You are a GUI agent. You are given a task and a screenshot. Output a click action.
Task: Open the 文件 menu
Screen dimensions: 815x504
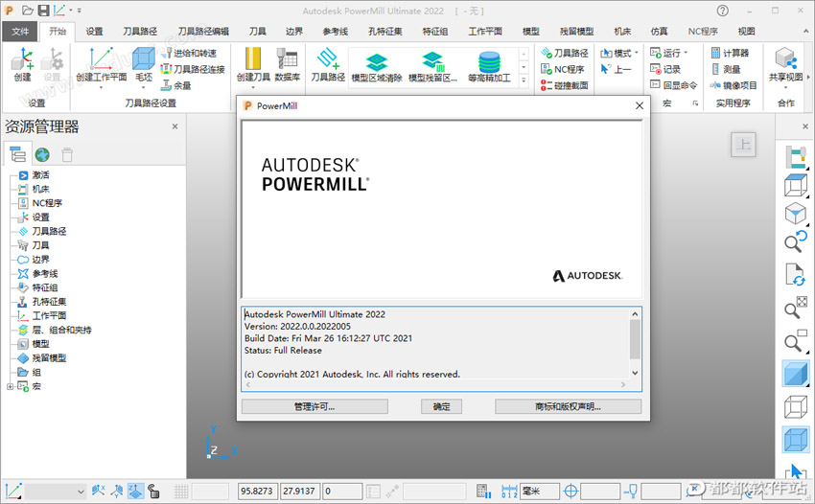(20, 32)
